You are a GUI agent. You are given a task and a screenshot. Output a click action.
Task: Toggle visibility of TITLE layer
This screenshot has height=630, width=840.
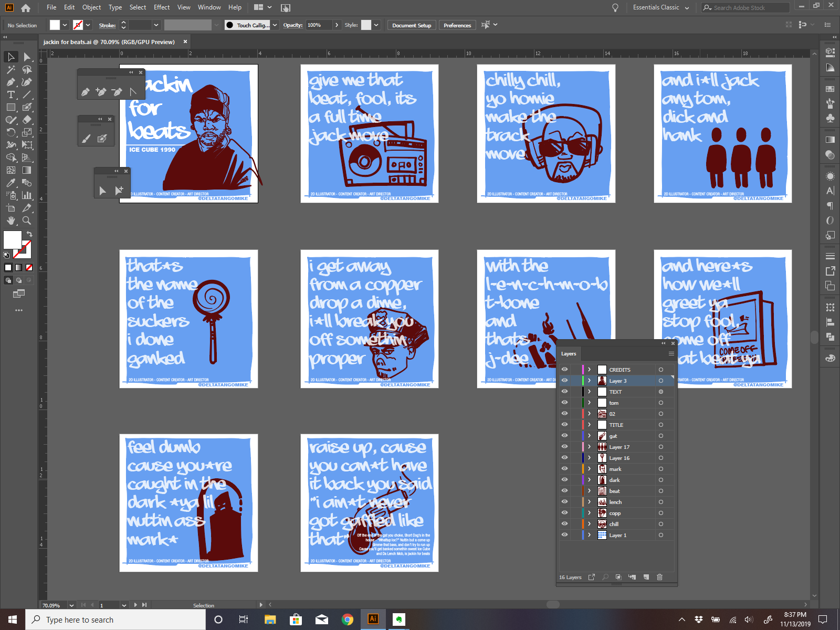(564, 425)
